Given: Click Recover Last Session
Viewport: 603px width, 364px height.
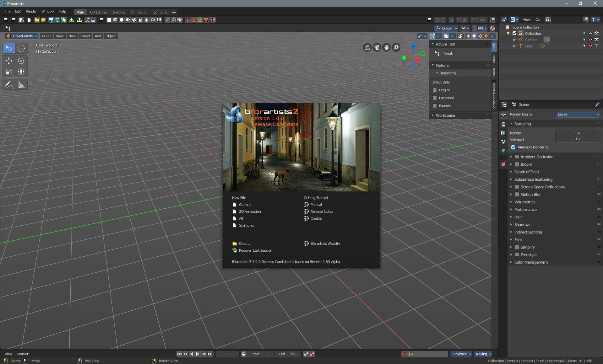Looking at the screenshot, I should pyautogui.click(x=255, y=250).
